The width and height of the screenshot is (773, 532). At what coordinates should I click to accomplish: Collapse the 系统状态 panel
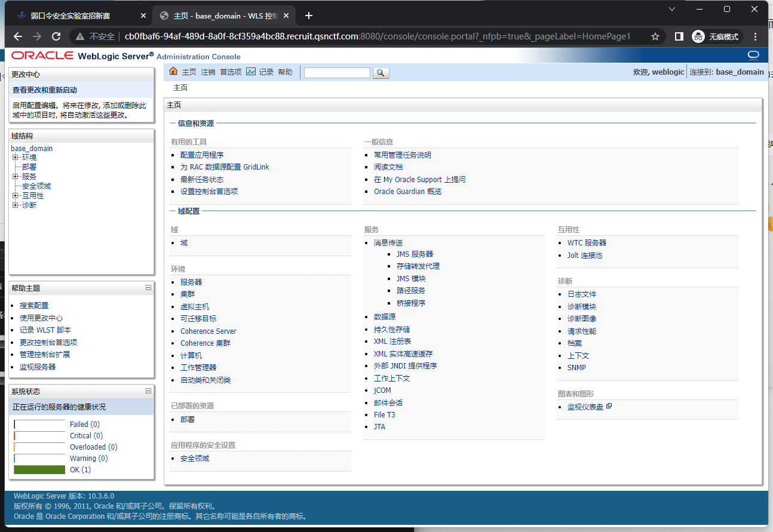pyautogui.click(x=149, y=391)
